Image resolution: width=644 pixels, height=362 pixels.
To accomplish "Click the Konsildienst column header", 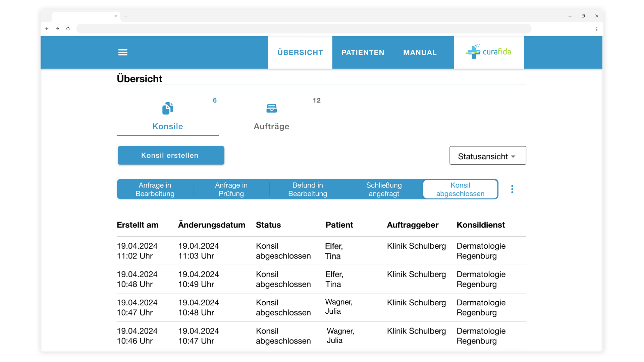I will point(481,225).
